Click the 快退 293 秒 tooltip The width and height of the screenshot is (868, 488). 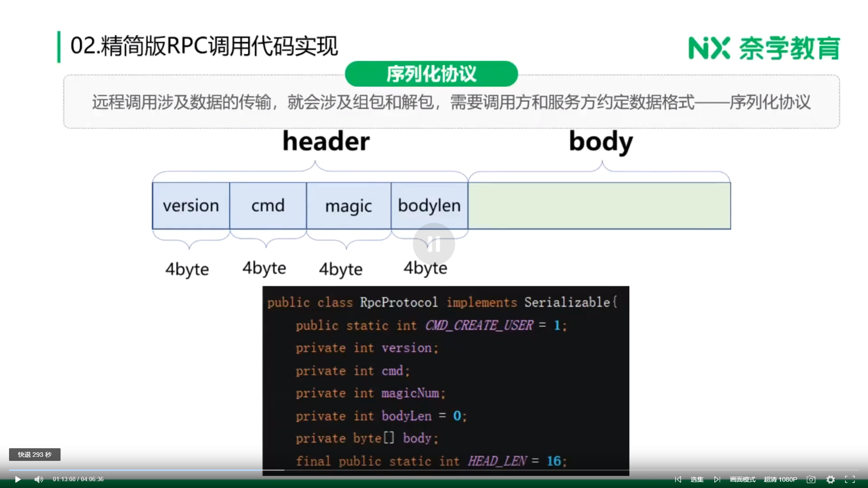pyautogui.click(x=35, y=455)
